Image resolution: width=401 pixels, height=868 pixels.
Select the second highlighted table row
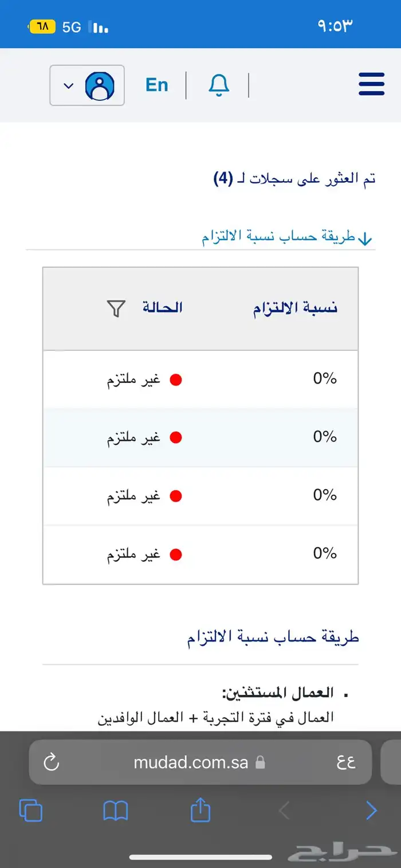[200, 437]
